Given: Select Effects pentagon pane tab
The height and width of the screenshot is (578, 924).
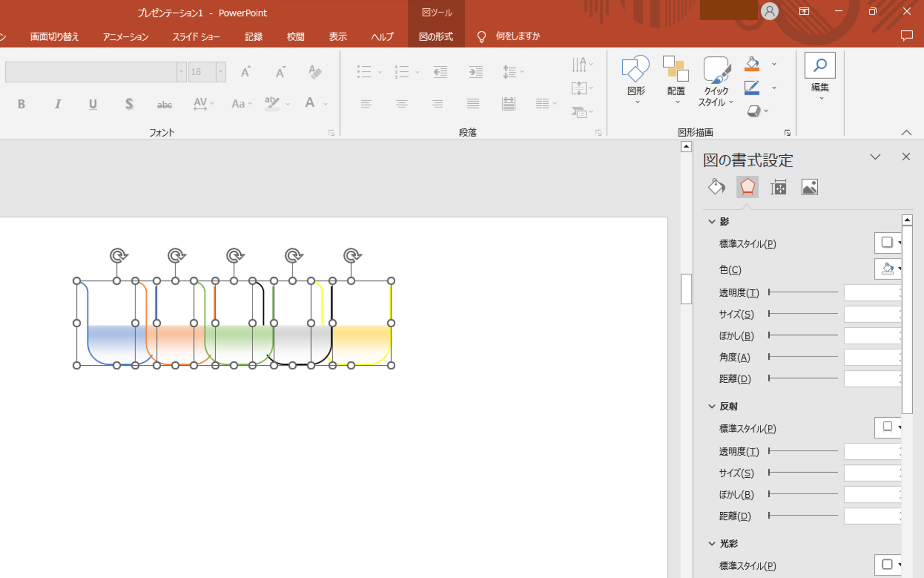Looking at the screenshot, I should [747, 187].
